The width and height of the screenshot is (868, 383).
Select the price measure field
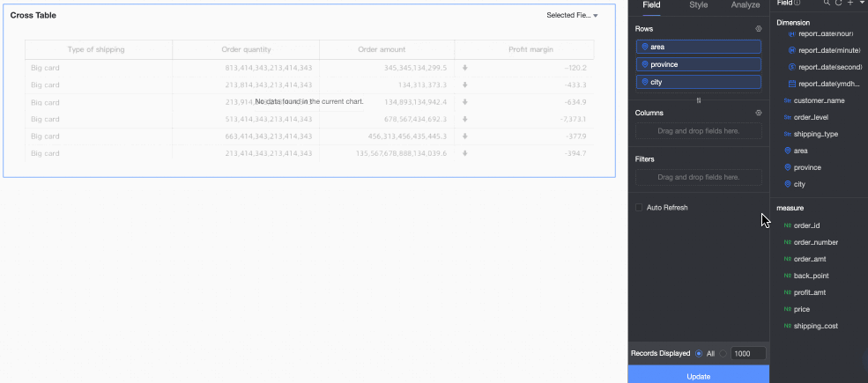(x=802, y=309)
